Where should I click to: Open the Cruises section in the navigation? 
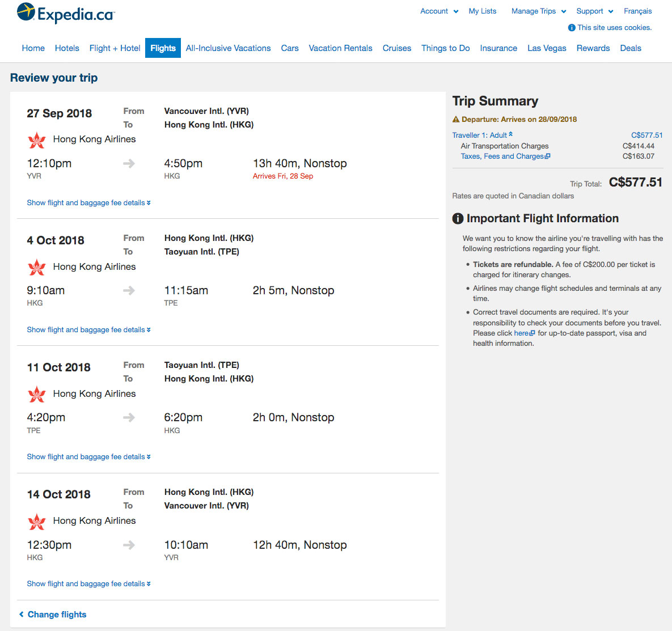coord(396,48)
